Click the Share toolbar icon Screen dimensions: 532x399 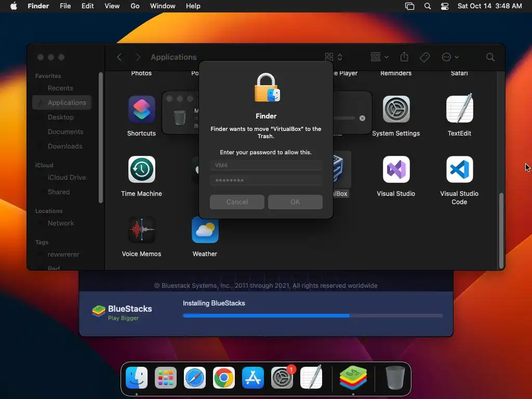pos(404,57)
